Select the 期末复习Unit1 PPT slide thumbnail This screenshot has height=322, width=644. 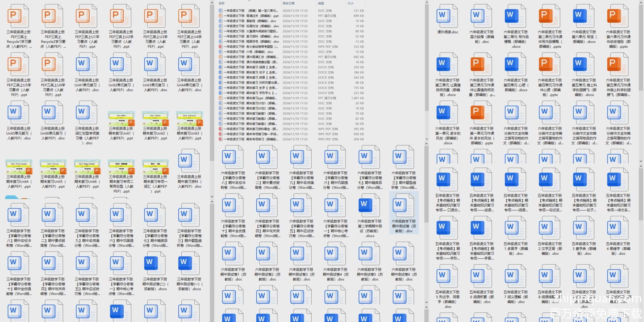(x=121, y=118)
